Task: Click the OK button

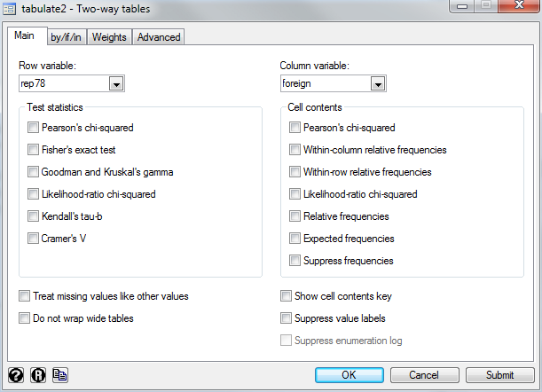Action: 350,375
